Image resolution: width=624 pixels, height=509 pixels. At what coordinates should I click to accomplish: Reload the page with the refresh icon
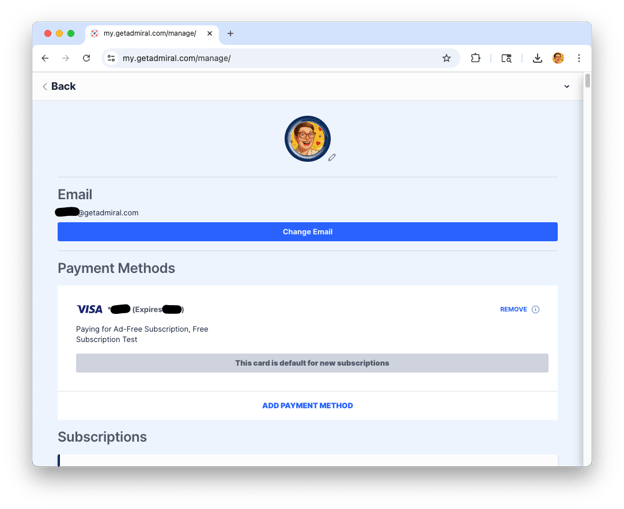(86, 58)
